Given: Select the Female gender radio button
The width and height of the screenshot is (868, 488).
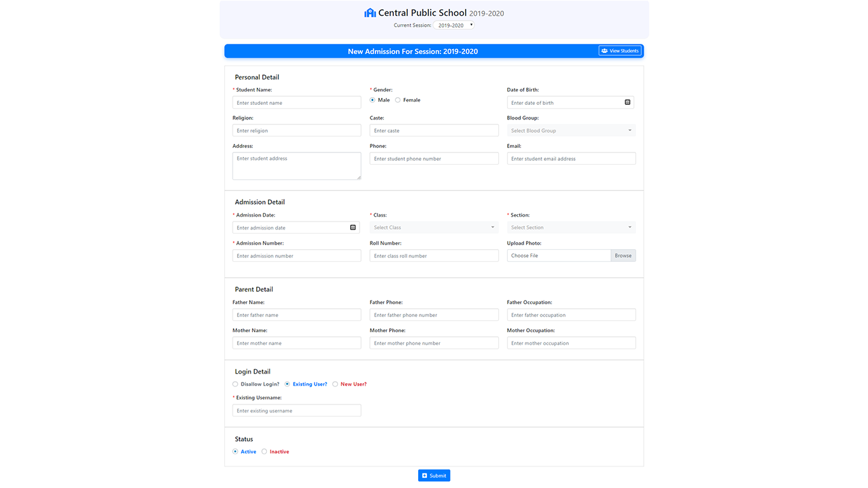Looking at the screenshot, I should 398,100.
